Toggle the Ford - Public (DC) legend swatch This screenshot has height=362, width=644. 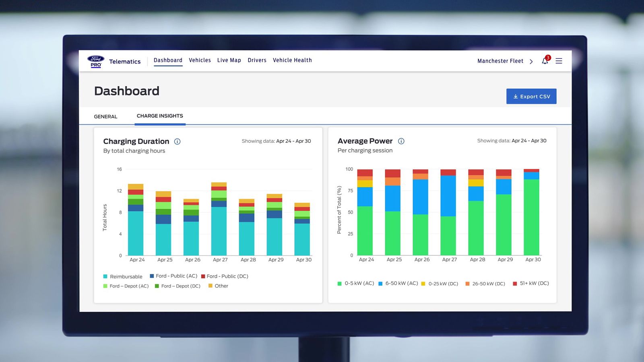[x=203, y=276]
